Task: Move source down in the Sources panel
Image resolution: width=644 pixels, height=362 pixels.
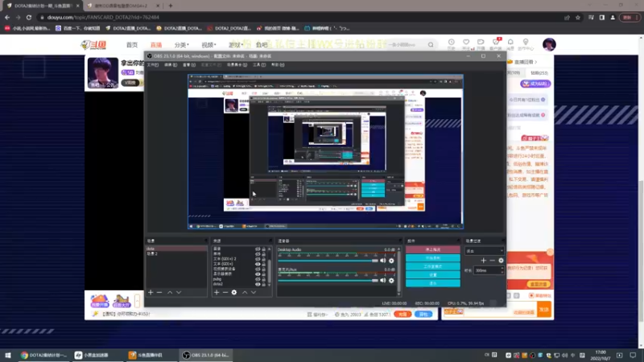Action: pos(254,292)
